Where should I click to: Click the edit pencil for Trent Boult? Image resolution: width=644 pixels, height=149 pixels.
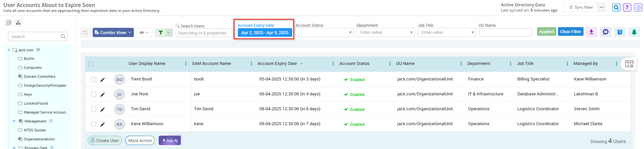(x=103, y=79)
